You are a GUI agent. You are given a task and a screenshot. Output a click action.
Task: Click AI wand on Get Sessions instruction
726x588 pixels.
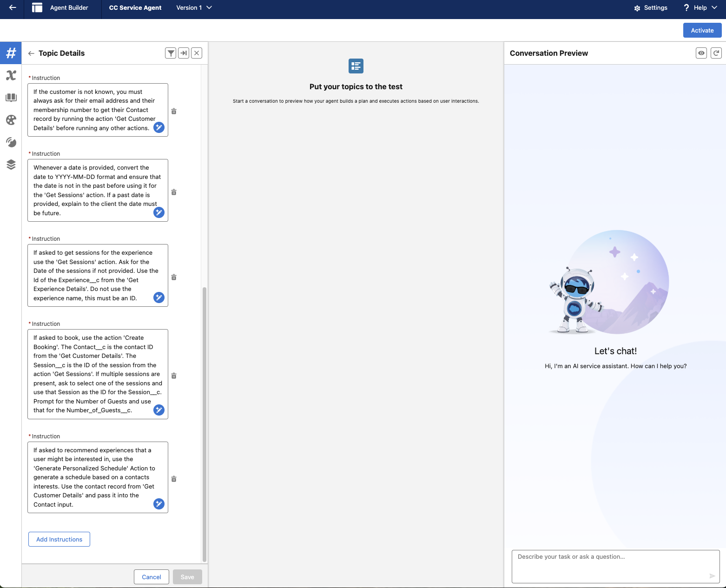pos(159,297)
